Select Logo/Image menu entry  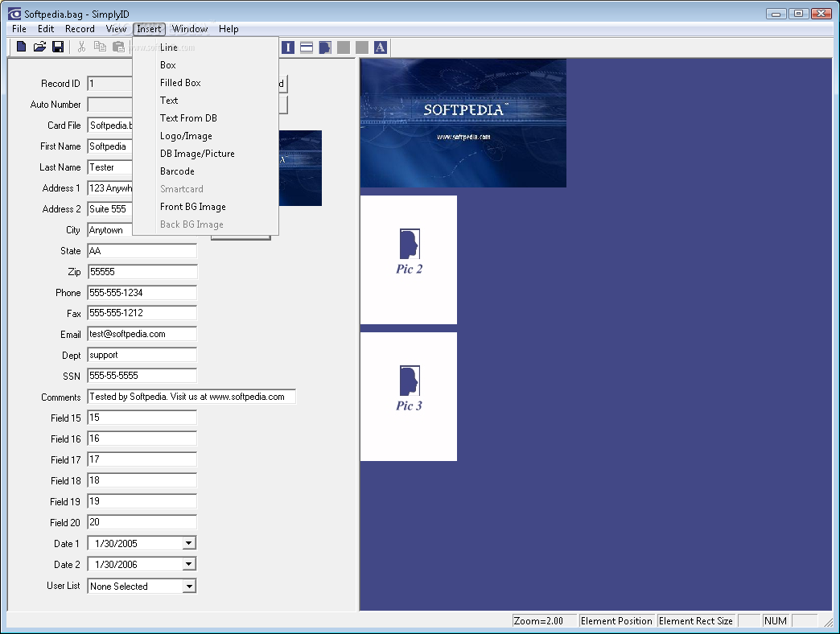(206, 136)
